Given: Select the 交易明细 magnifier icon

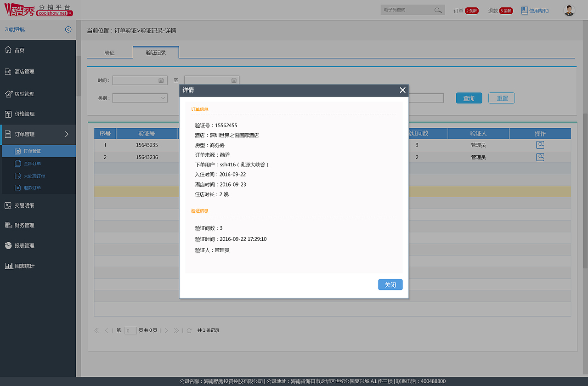Looking at the screenshot, I should 8,205.
